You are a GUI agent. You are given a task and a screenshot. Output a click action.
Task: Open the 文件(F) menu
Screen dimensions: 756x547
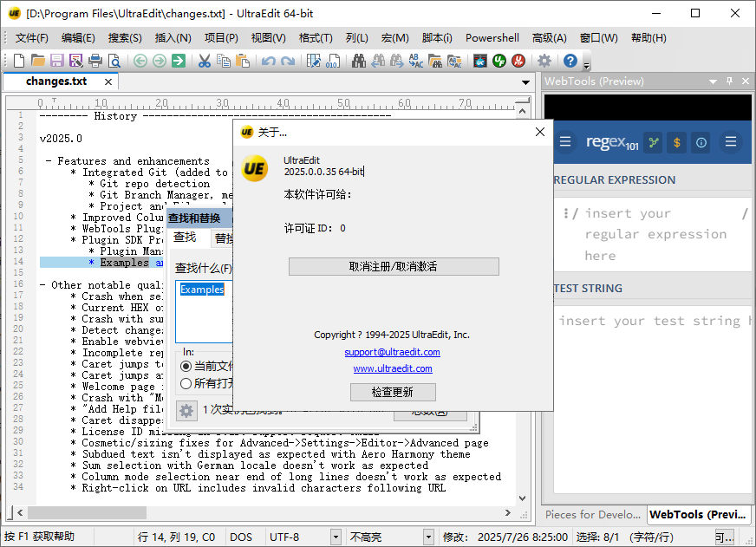click(x=32, y=38)
